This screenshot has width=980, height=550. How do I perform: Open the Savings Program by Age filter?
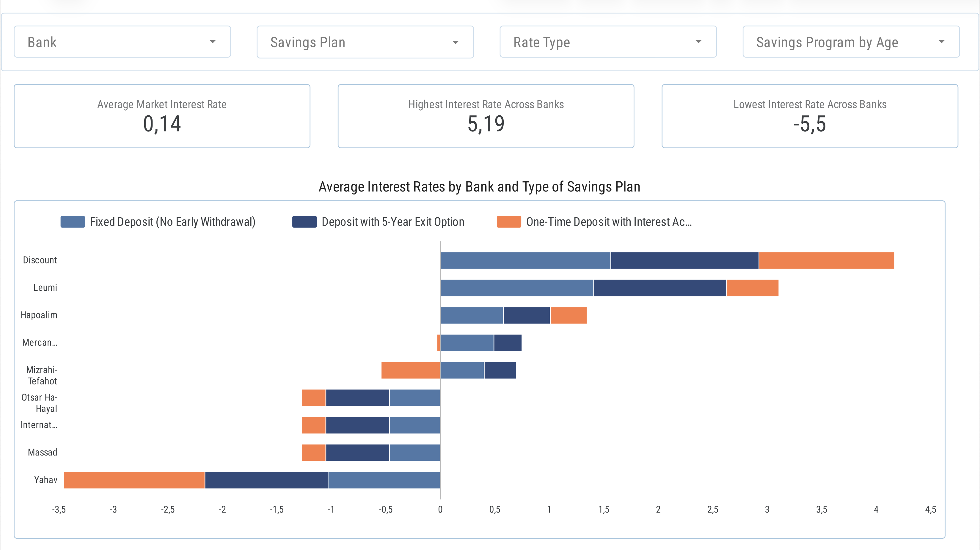[851, 42]
